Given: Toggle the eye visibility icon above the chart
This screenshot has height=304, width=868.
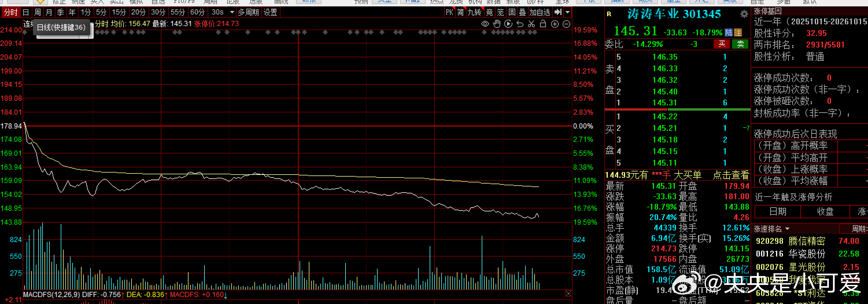Looking at the screenshot, I should click(485, 24).
